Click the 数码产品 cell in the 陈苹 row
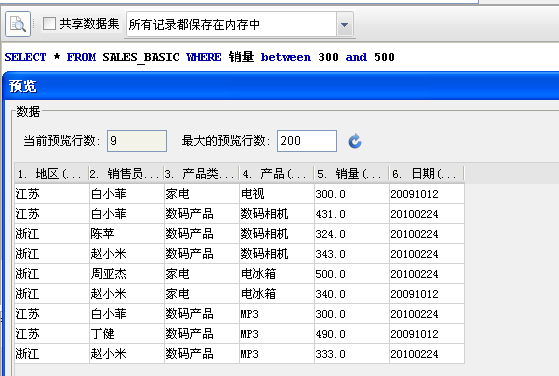Image resolution: width=559 pixels, height=376 pixels. (x=201, y=234)
